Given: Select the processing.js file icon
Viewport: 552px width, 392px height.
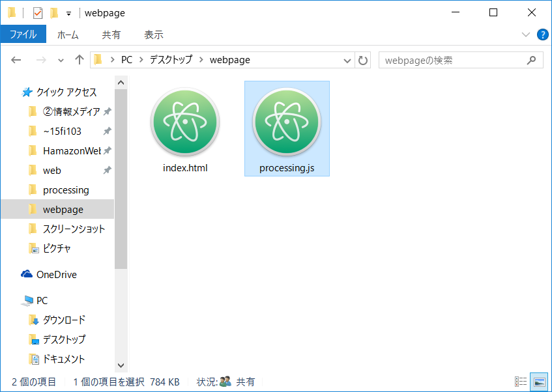Looking at the screenshot, I should [287, 122].
